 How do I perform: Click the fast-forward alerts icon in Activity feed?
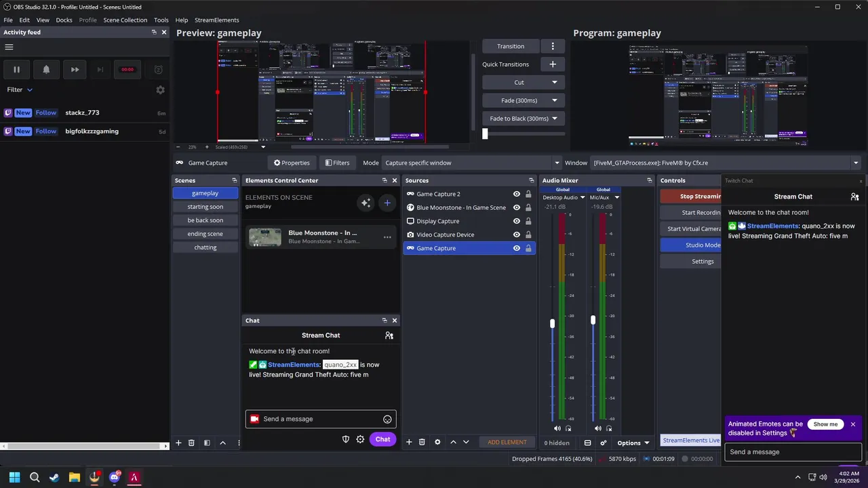75,69
